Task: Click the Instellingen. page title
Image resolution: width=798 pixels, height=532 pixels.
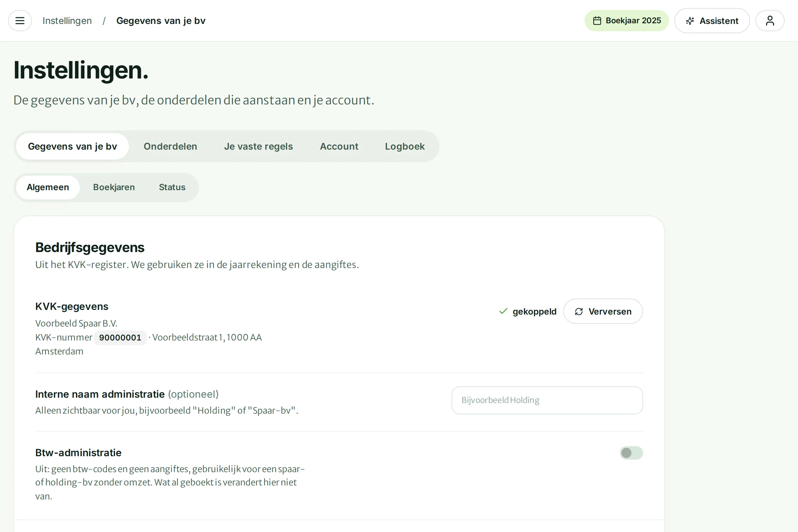Action: [81, 70]
